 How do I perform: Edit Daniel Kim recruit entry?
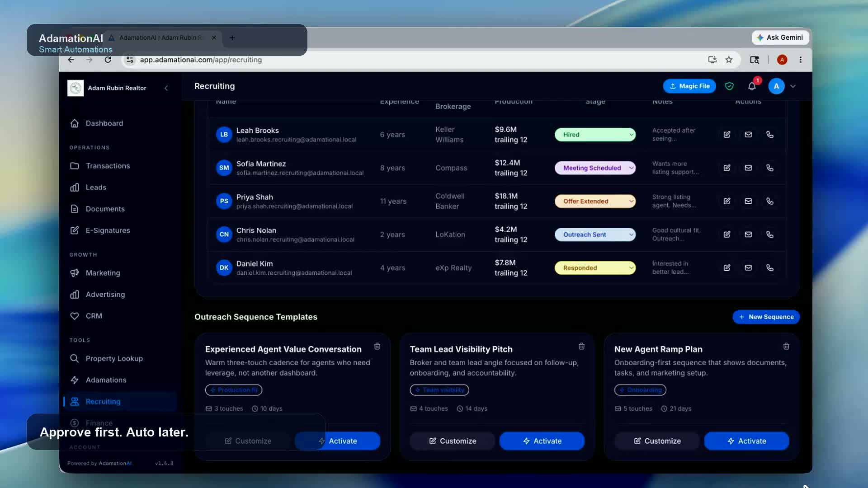coord(726,268)
